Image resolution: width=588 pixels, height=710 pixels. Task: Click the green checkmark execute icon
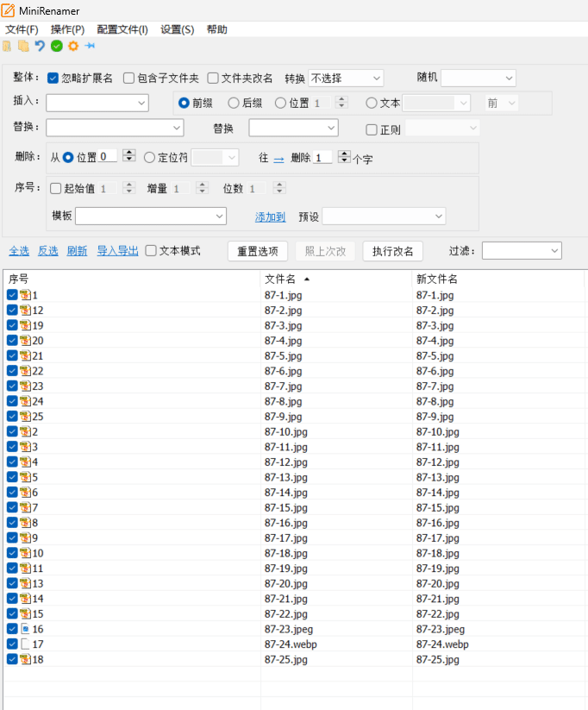pos(57,47)
